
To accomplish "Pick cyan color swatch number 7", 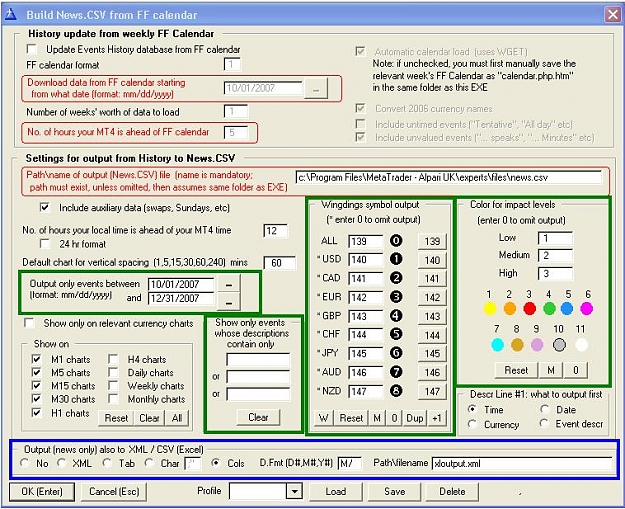I will pos(497,344).
